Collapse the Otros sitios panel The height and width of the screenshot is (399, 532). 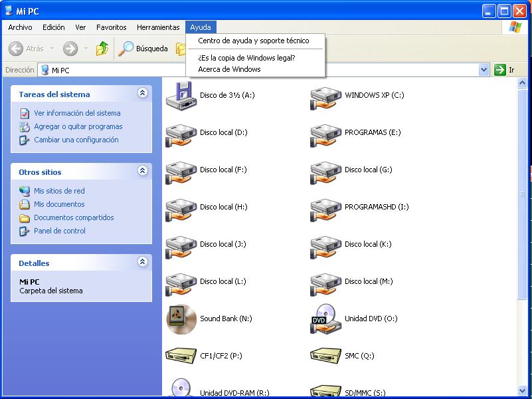tap(143, 170)
